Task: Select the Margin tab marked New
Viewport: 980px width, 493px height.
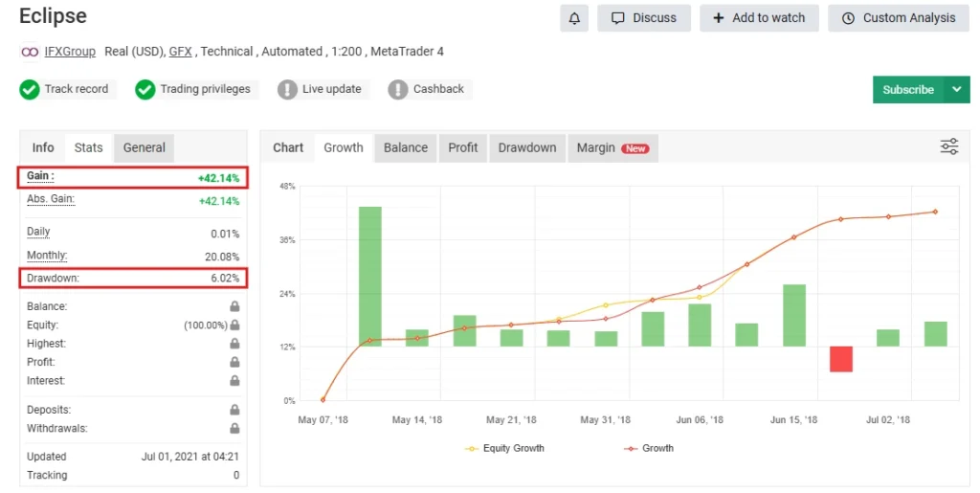Action: point(612,148)
